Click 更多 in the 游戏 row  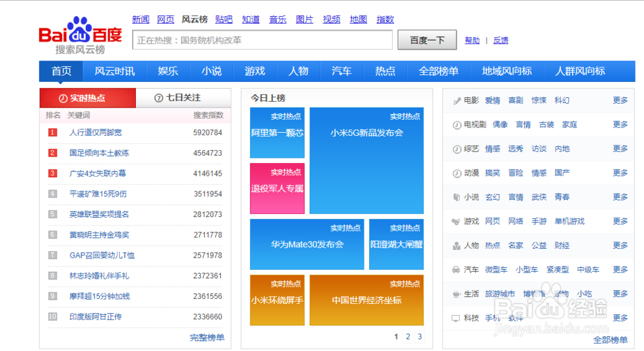[x=620, y=222]
